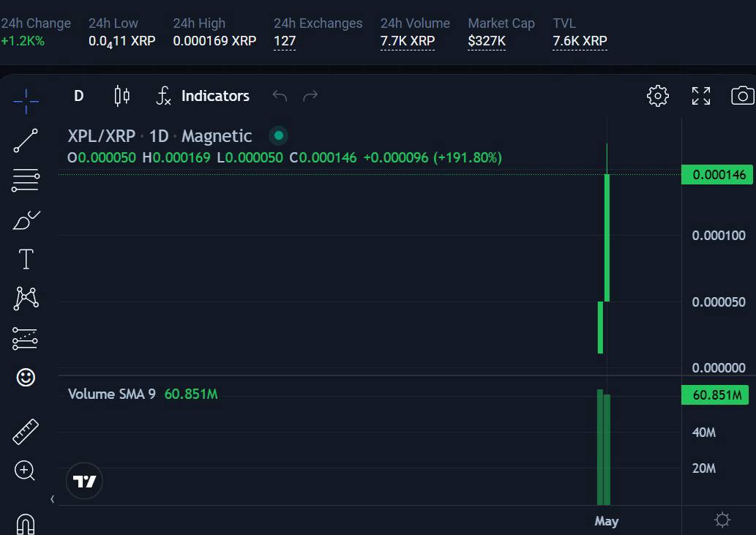This screenshot has width=756, height=535.
Task: Select the trend line drawing tool
Action: point(26,141)
